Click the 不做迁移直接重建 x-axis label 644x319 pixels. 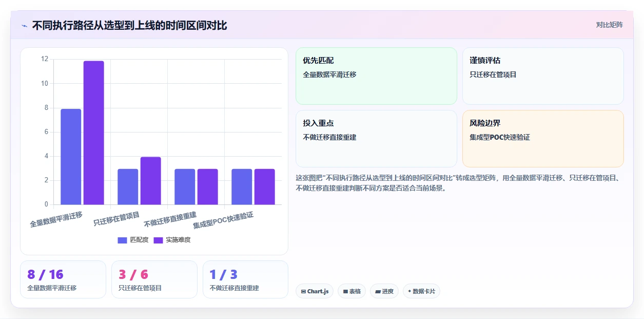pos(170,219)
